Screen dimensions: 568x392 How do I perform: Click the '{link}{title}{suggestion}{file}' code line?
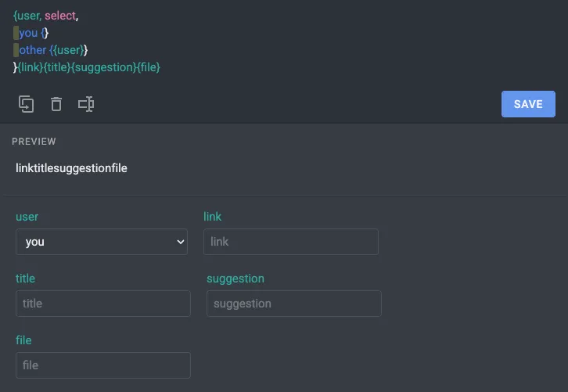pos(88,67)
